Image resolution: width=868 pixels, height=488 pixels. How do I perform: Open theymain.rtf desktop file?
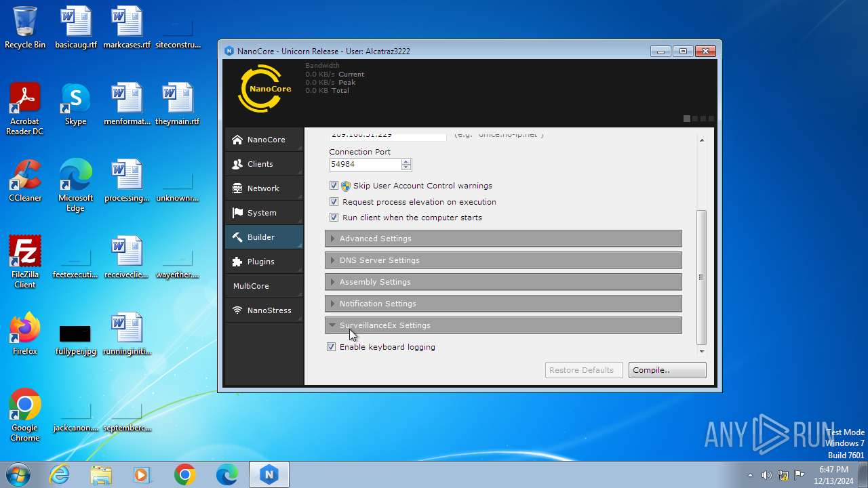pyautogui.click(x=178, y=104)
